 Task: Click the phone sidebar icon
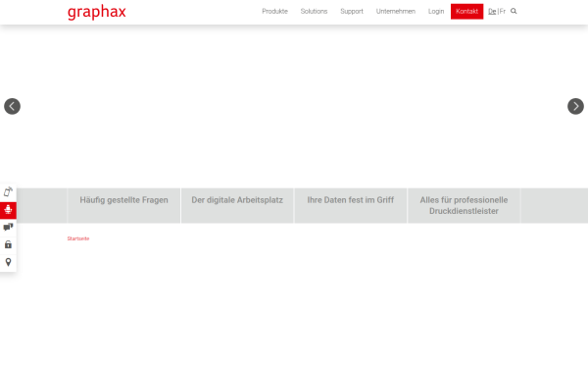[8, 192]
